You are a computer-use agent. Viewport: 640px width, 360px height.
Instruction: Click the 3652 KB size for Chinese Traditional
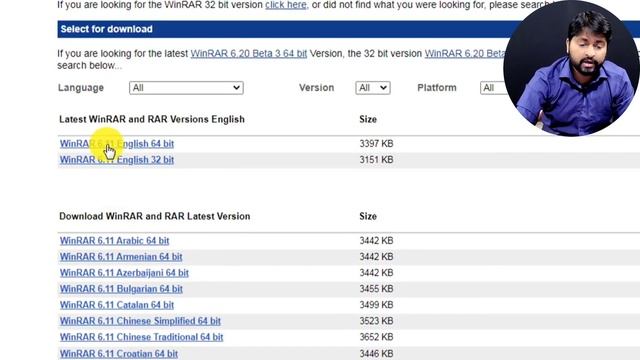[x=376, y=337]
